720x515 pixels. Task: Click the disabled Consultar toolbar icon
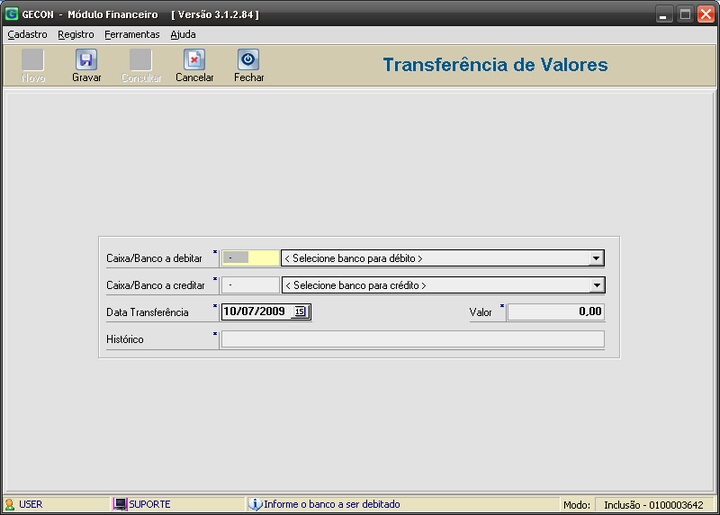click(141, 60)
